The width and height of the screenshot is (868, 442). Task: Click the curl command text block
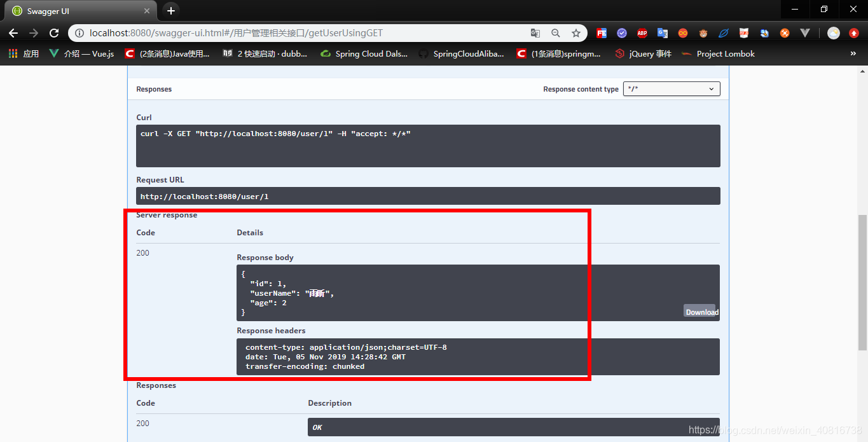pos(428,146)
